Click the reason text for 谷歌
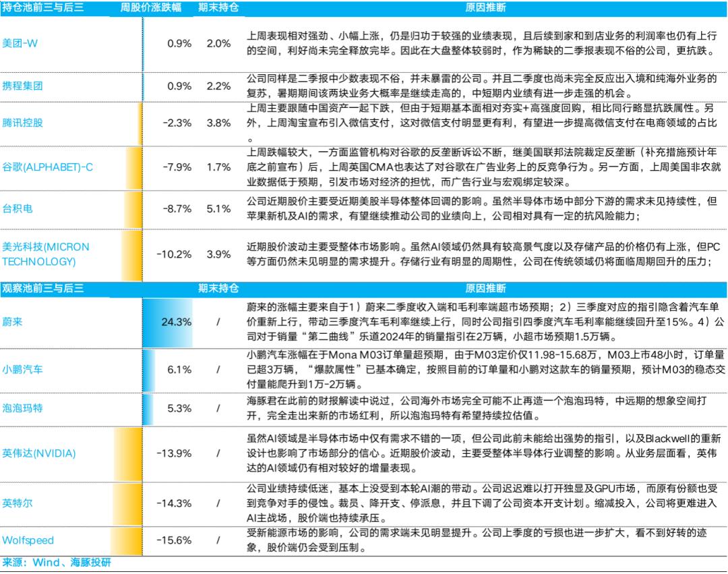This screenshot has height=574, width=728. pos(484,167)
